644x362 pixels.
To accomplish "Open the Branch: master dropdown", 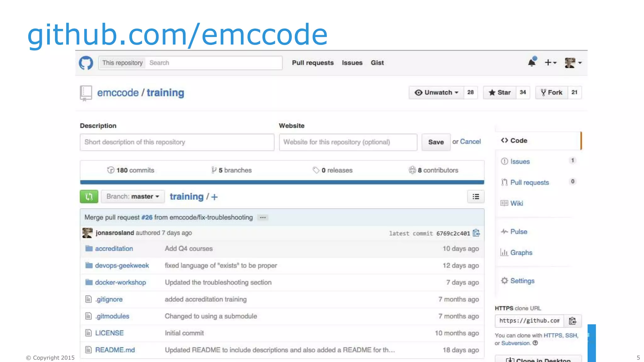I will pos(133,197).
